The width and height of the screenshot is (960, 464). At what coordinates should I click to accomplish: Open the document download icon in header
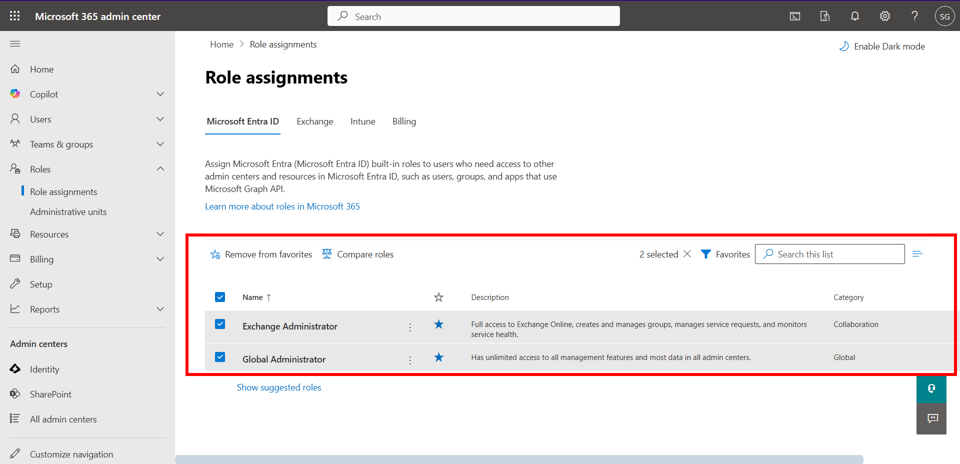[x=825, y=17]
